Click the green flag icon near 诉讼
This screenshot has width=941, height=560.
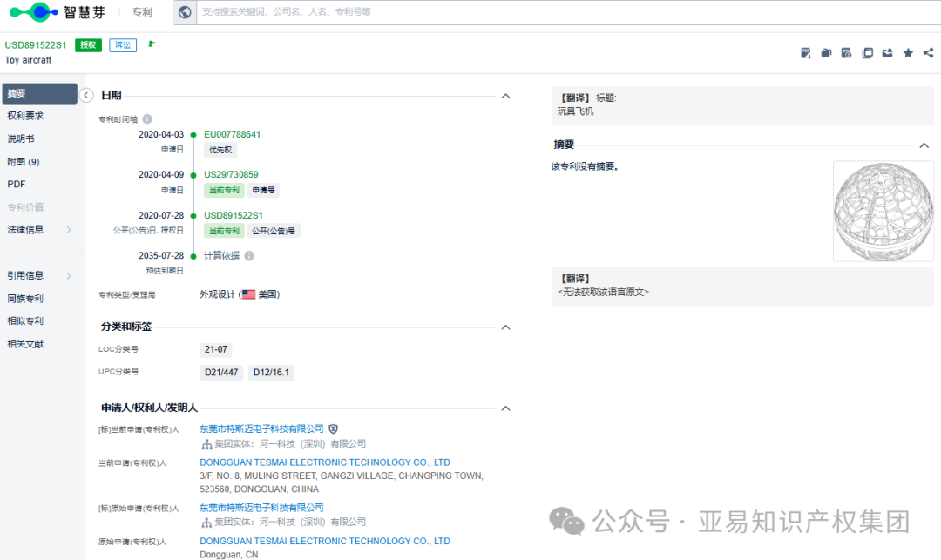(x=152, y=44)
